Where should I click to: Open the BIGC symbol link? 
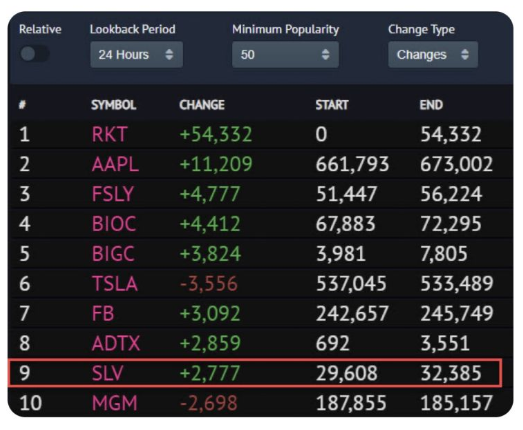113,254
